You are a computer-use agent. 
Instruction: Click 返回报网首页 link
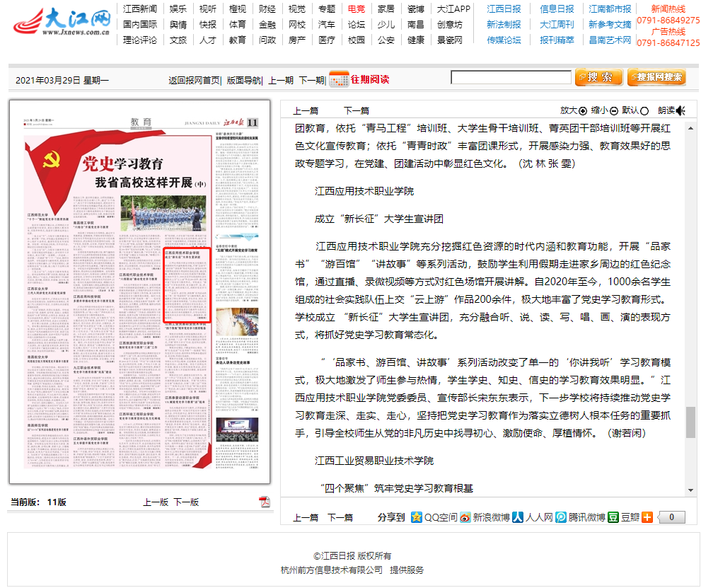tap(194, 81)
